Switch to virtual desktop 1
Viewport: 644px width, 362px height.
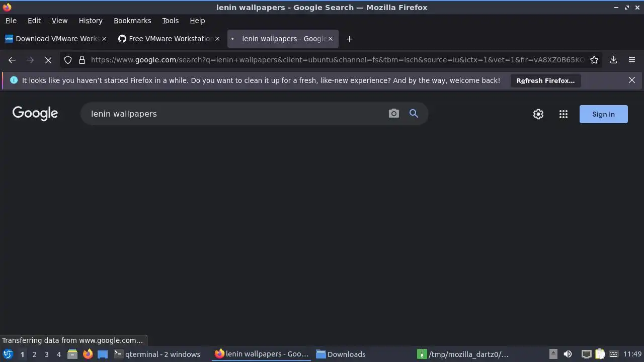click(22, 354)
